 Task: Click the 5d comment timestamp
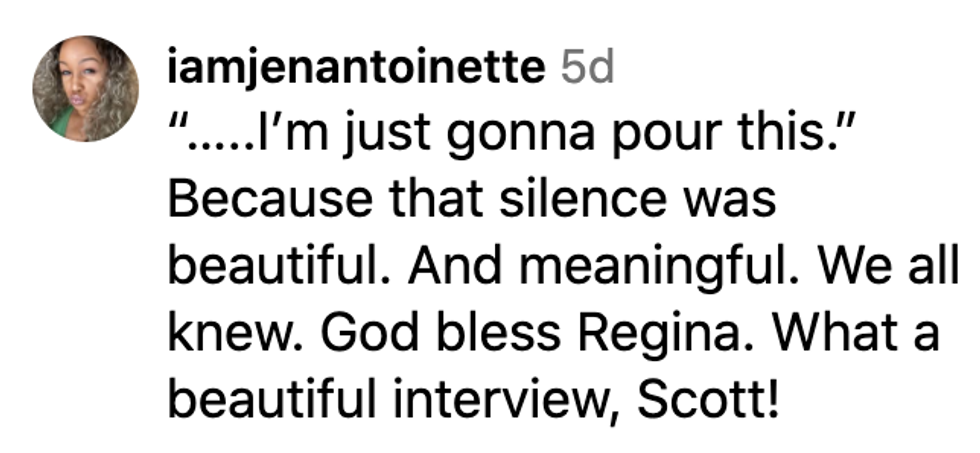coord(587,69)
